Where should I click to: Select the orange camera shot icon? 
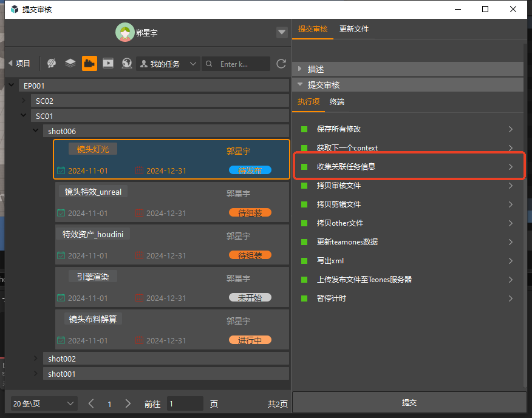click(x=89, y=63)
